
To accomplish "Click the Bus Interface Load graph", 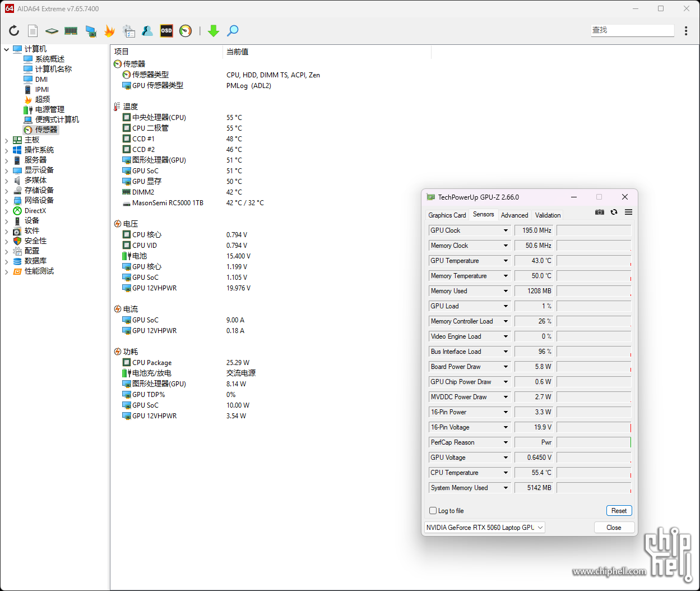I will coord(594,352).
